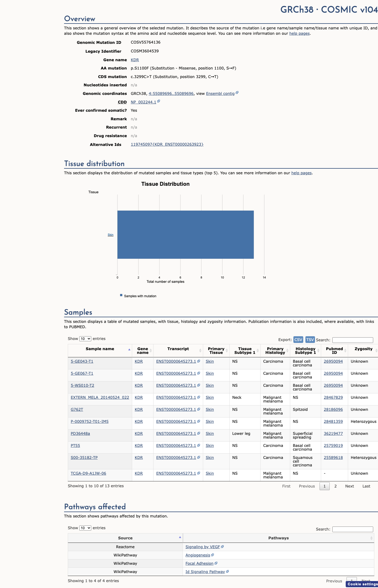Open help pages link in Tissue distribution section
Image resolution: width=378 pixels, height=588 pixels.
[301, 173]
